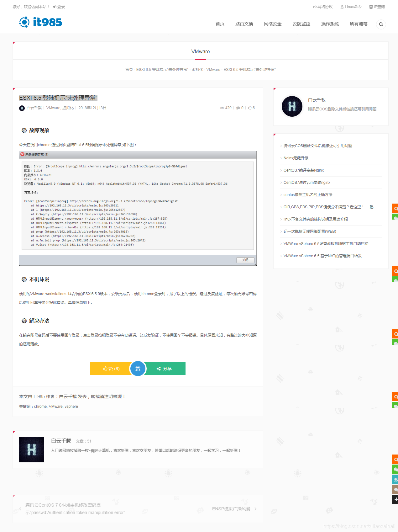Go to the next post ENSP模拟广播风暴
The width and height of the screenshot is (398, 532).
tap(231, 509)
